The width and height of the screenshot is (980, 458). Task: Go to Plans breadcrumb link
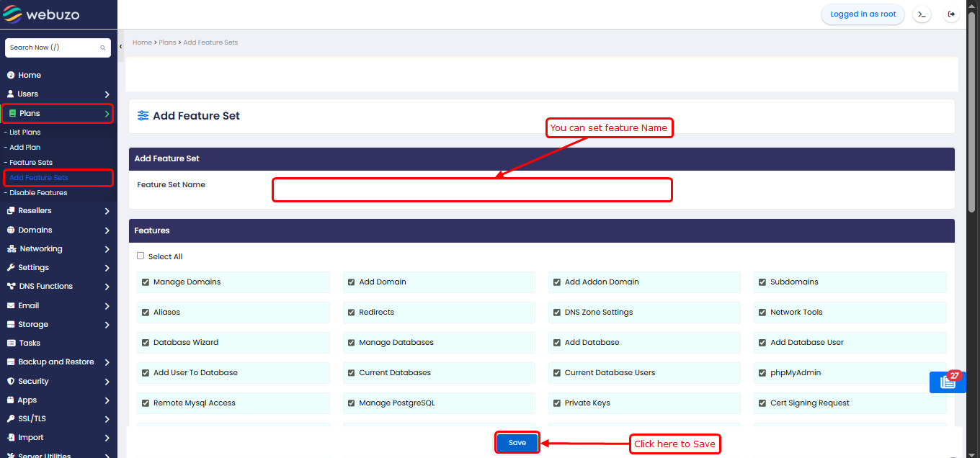[x=167, y=42]
